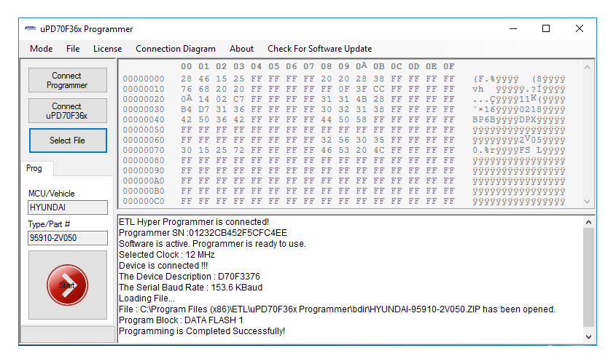
Task: Minimize the uPD70F36x Programmer window
Action: tap(513, 28)
